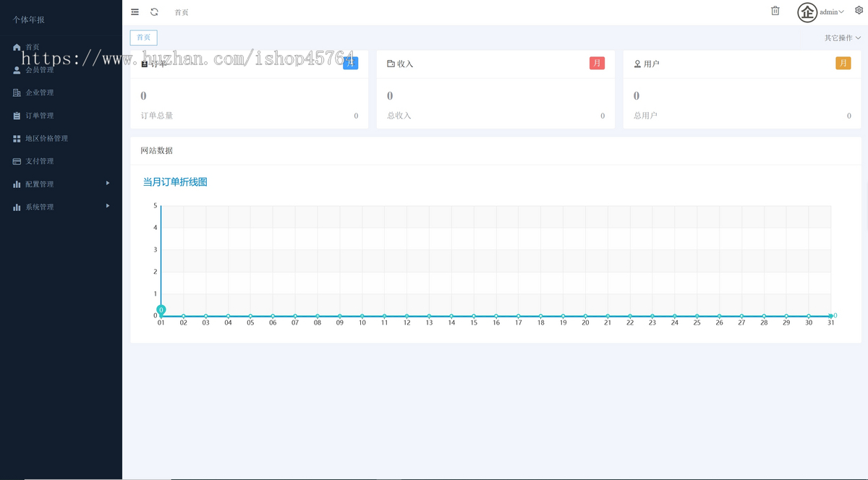The width and height of the screenshot is (868, 480).
Task: Click the admin avatar logo
Action: click(x=807, y=12)
